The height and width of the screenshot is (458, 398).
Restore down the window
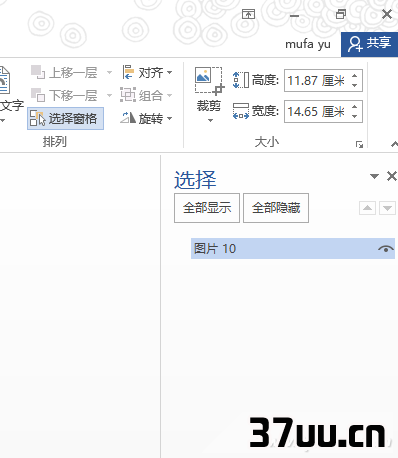[x=341, y=14]
